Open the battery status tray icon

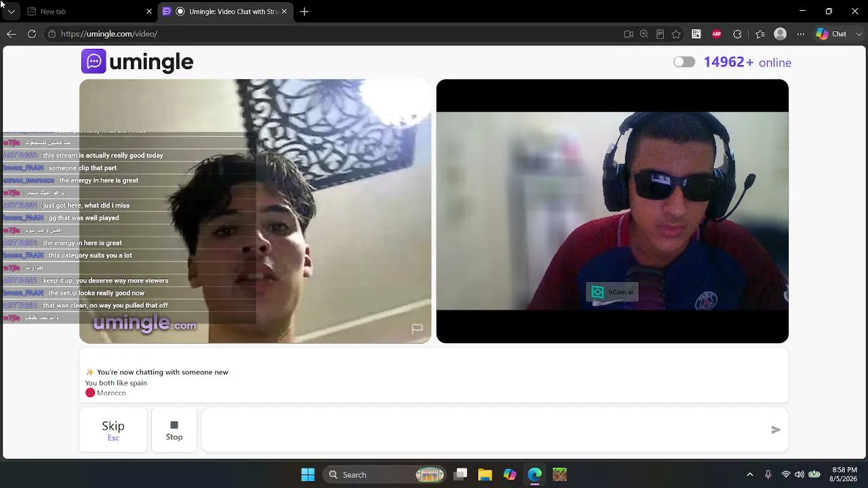coord(814,474)
